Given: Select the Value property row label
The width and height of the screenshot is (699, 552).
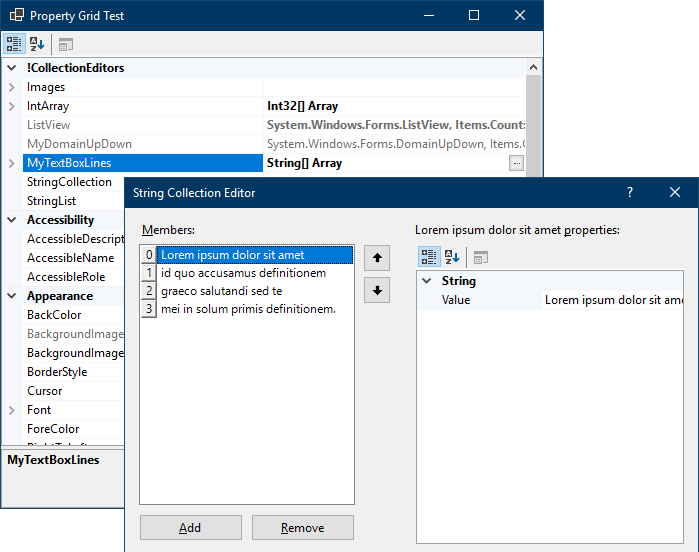Looking at the screenshot, I should point(456,300).
